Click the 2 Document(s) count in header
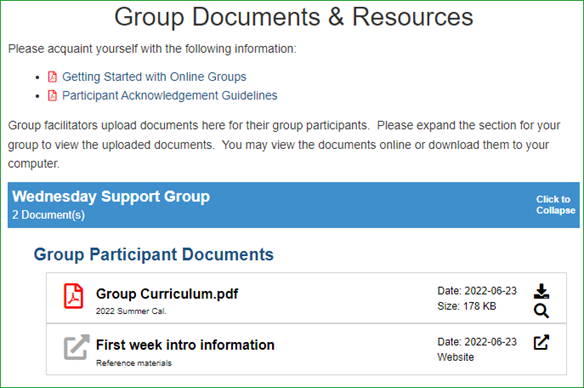The image size is (584, 388). 48,215
